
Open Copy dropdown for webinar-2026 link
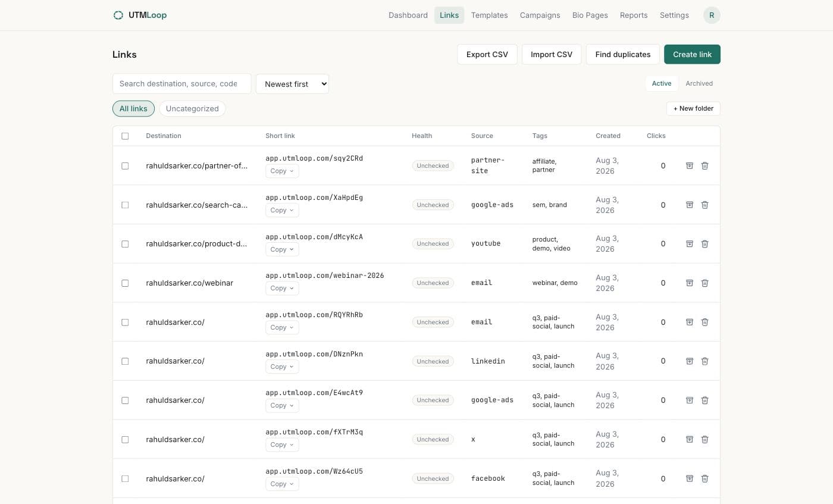click(282, 288)
